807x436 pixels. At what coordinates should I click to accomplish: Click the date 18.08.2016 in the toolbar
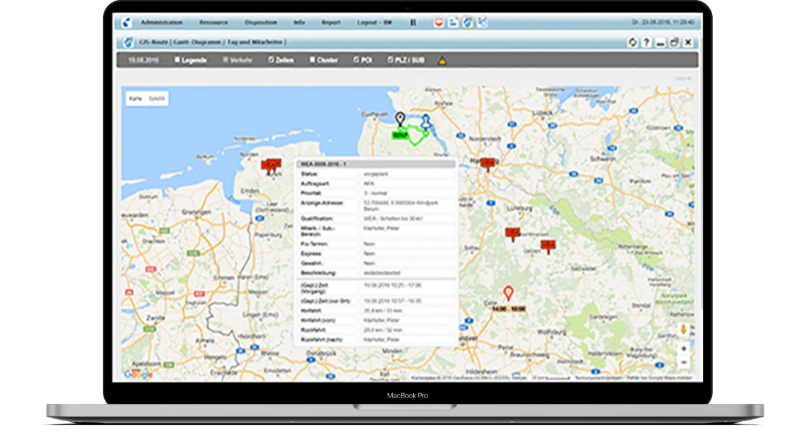tap(143, 60)
